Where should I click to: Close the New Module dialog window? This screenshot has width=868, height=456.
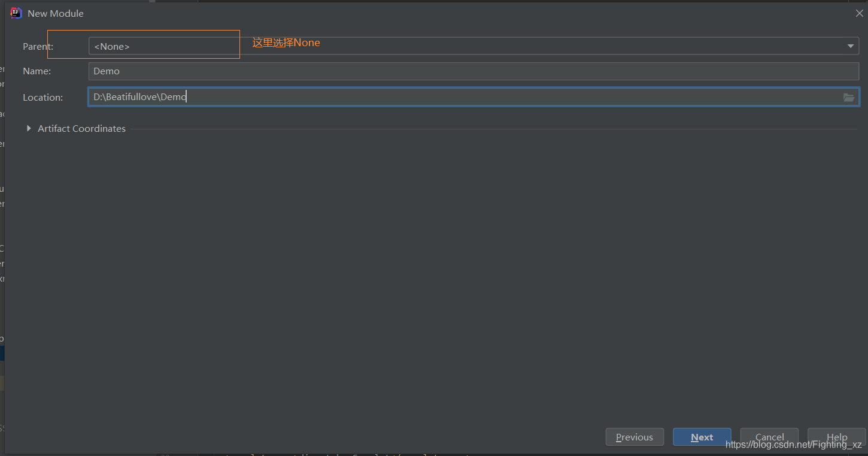[859, 13]
